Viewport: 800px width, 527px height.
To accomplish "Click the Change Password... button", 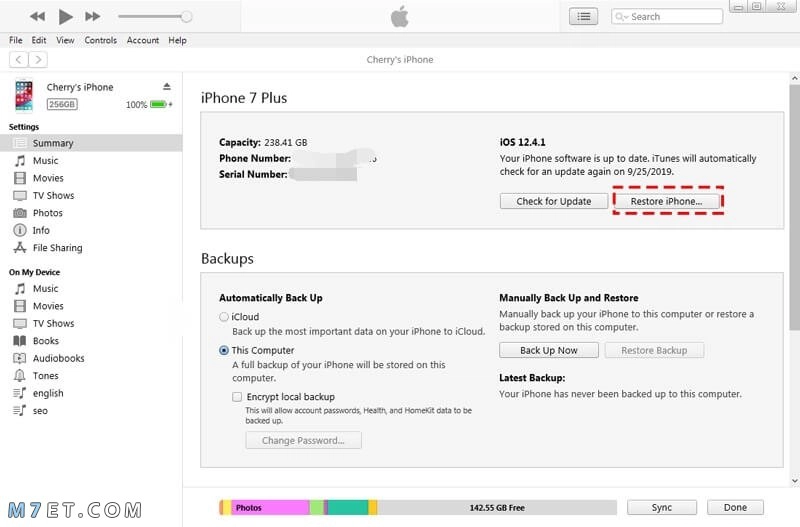I will pos(303,440).
